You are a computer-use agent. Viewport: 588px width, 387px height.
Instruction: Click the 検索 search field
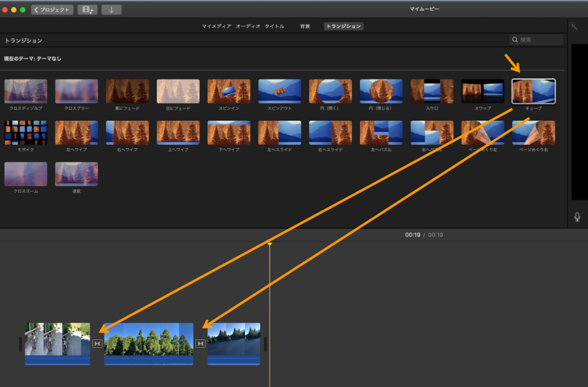[x=540, y=40]
